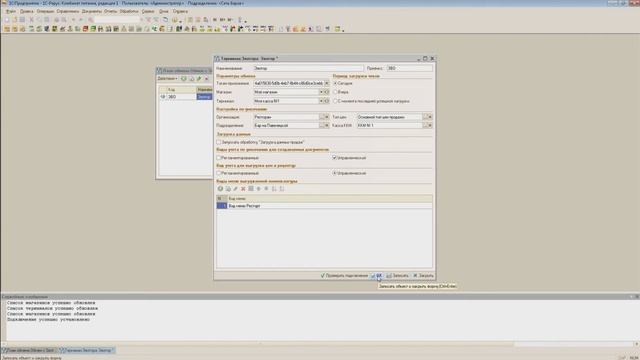Add a new row to the menu types table
Screen dimensions: 640x360
pyautogui.click(x=220, y=189)
